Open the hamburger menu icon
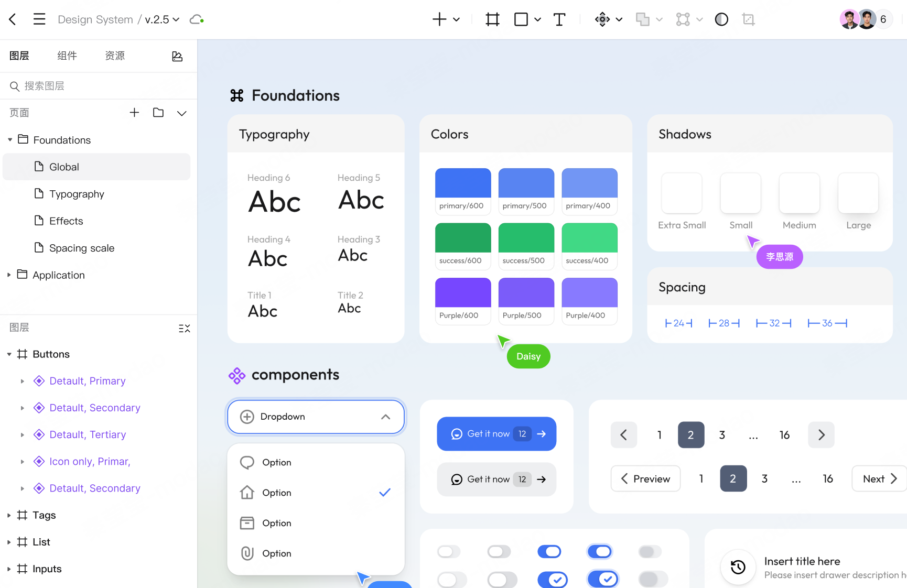The image size is (907, 588). click(39, 19)
